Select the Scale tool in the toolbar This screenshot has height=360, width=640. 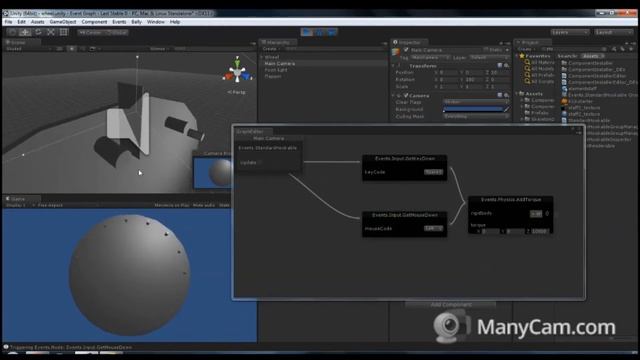tap(51, 32)
